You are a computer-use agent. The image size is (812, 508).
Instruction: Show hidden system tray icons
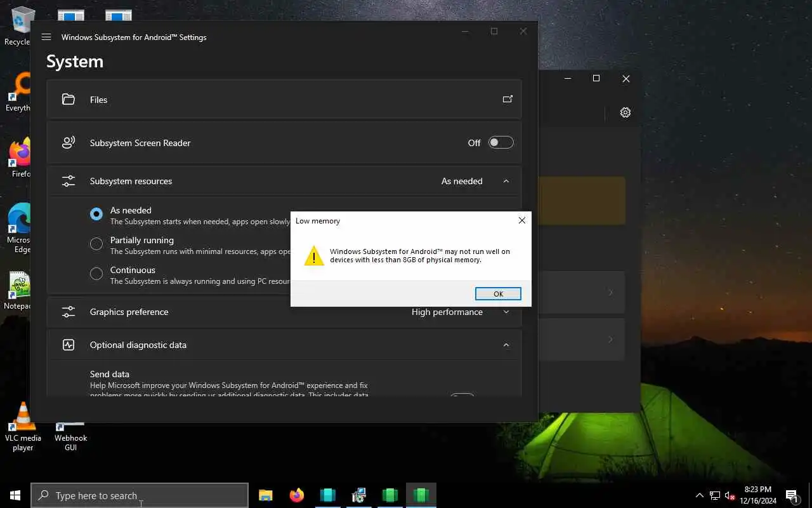[x=700, y=495]
